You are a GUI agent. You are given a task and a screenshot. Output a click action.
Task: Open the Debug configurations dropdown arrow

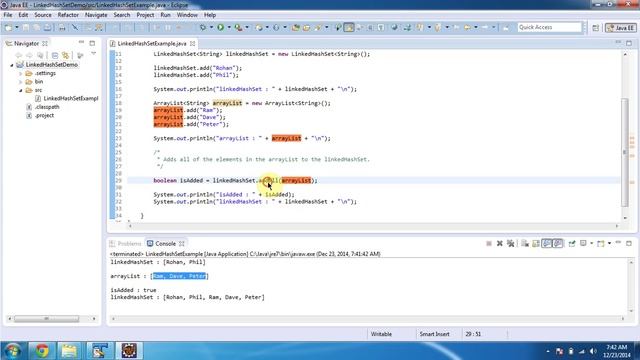(211, 27)
